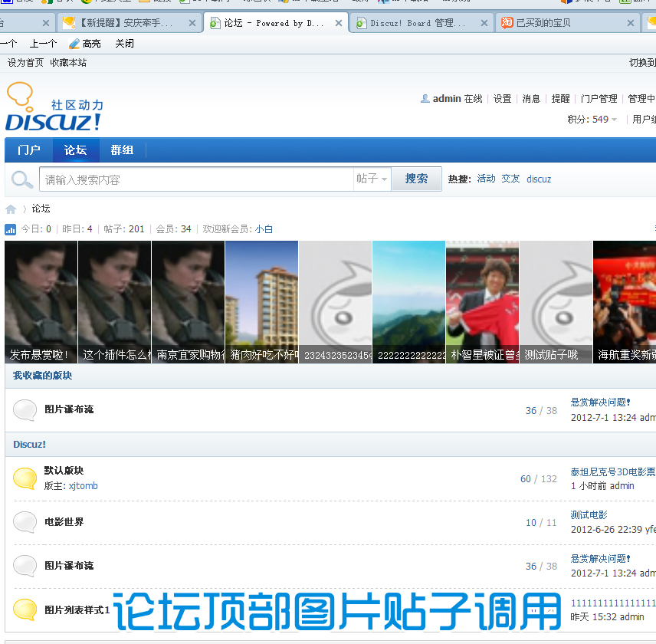656x644 pixels.
Task: Click the 论坛 breadcrumb link
Action: (41, 209)
